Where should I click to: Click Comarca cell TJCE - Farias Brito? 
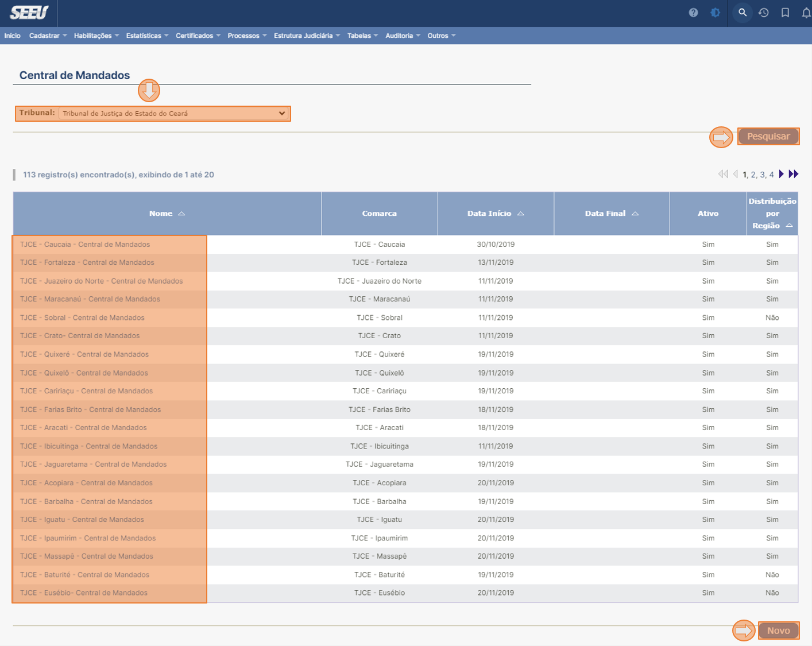pos(380,409)
